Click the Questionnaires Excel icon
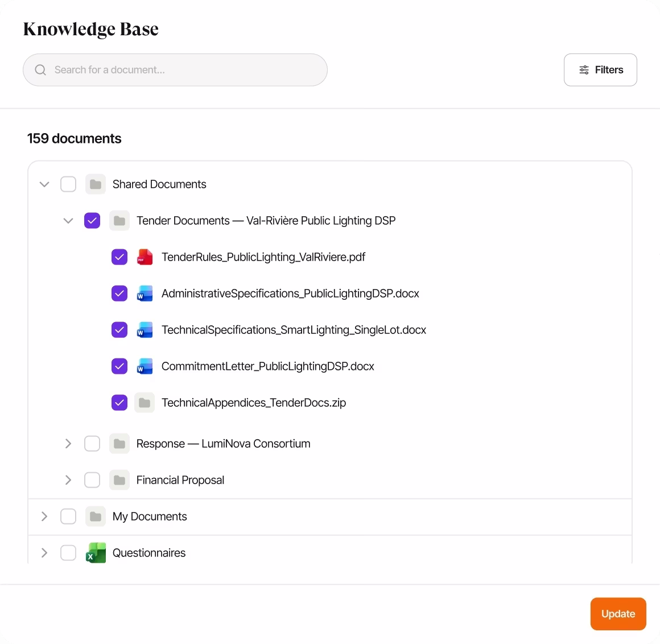This screenshot has width=660, height=644. [x=96, y=552]
